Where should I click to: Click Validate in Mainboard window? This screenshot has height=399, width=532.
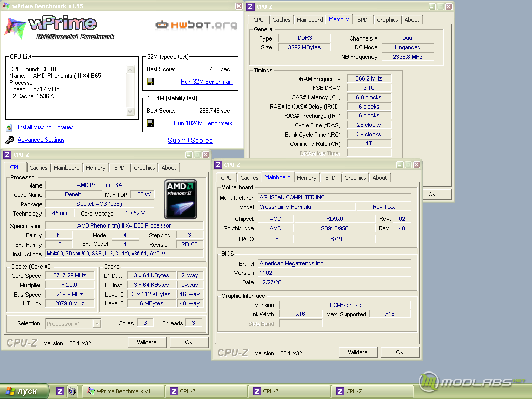point(357,352)
